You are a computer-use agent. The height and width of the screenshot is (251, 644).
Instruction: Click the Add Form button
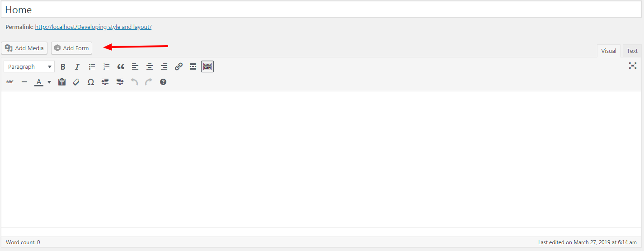click(x=71, y=48)
